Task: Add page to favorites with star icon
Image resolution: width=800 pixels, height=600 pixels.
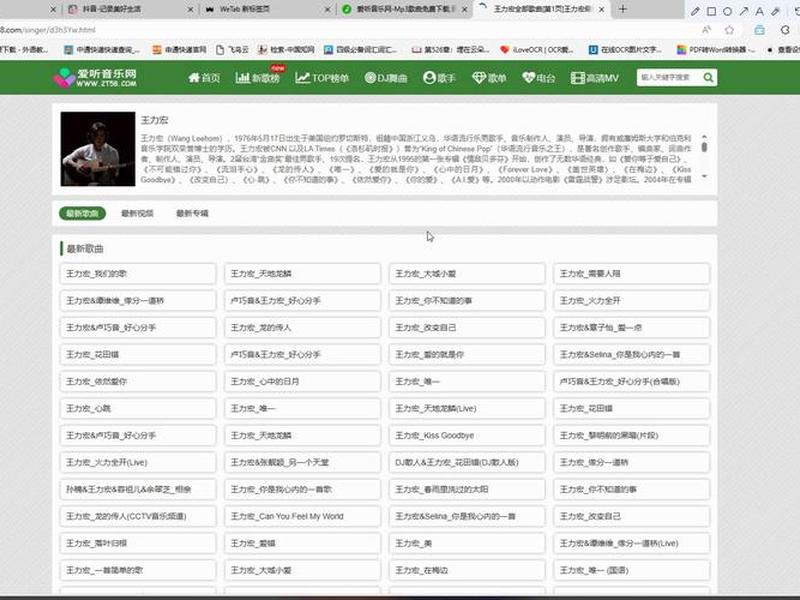Action: (730, 30)
